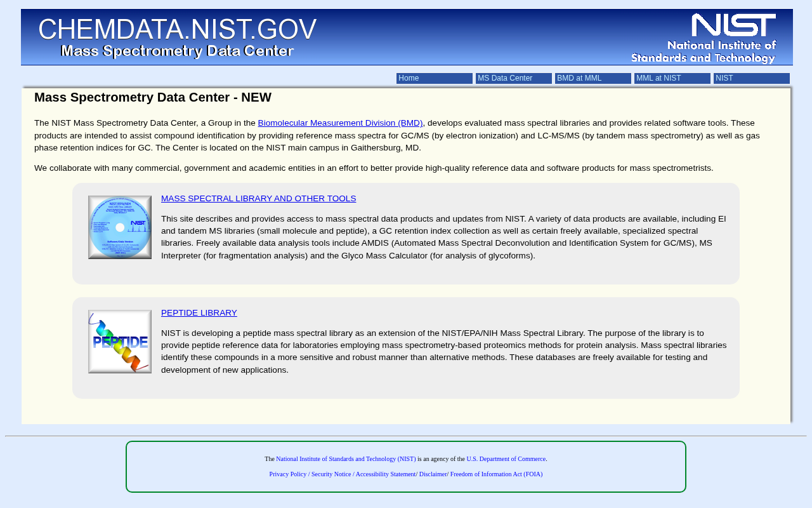This screenshot has height=508, width=812.
Task: Visit National Institute of Standards and Technology footer link
Action: [x=346, y=459]
